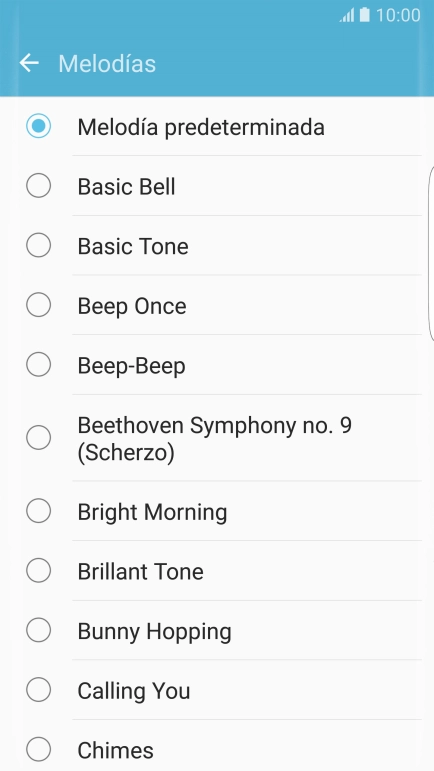The width and height of the screenshot is (434, 771).
Task: Choose the Chimes radio button
Action: pyautogui.click(x=38, y=749)
